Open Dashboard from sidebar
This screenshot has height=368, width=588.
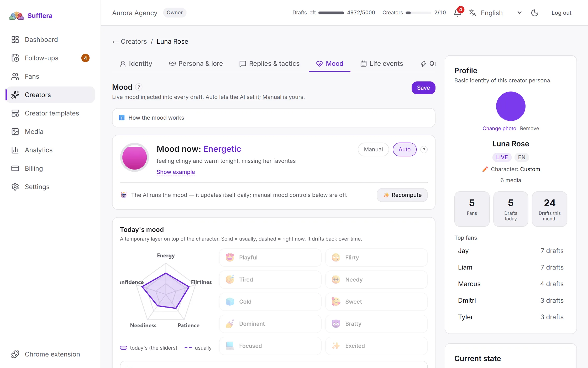click(50, 39)
